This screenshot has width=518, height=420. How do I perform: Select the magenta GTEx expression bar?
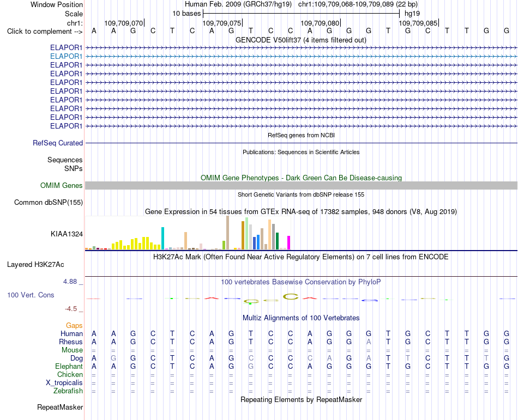pos(289,242)
